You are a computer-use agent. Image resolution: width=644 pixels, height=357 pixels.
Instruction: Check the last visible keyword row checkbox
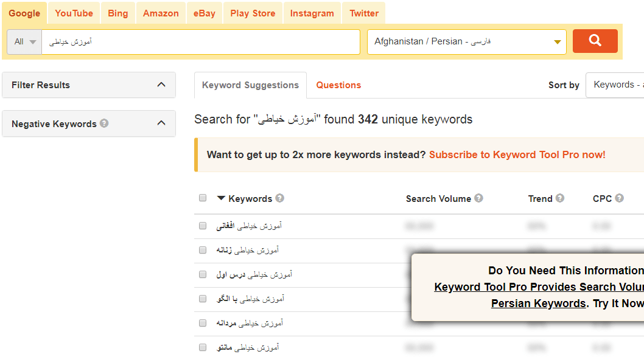[x=203, y=347]
